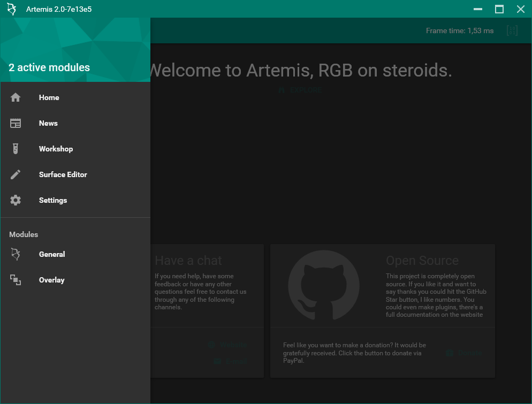Click the "Artemis 2.0-7e13e5" window title
This screenshot has width=532, height=404.
coord(59,10)
